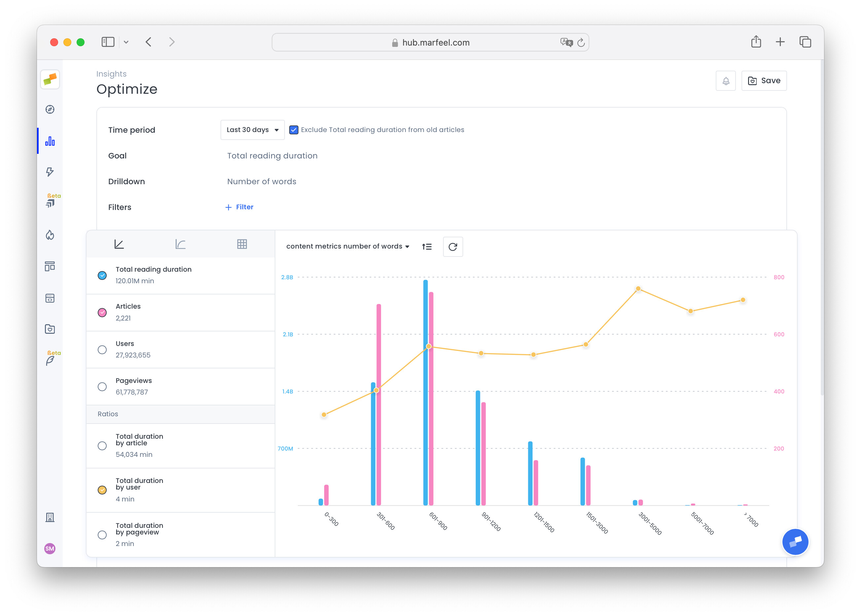This screenshot has height=616, width=861.
Task: Toggle Total duration by article radio
Action: point(102,446)
